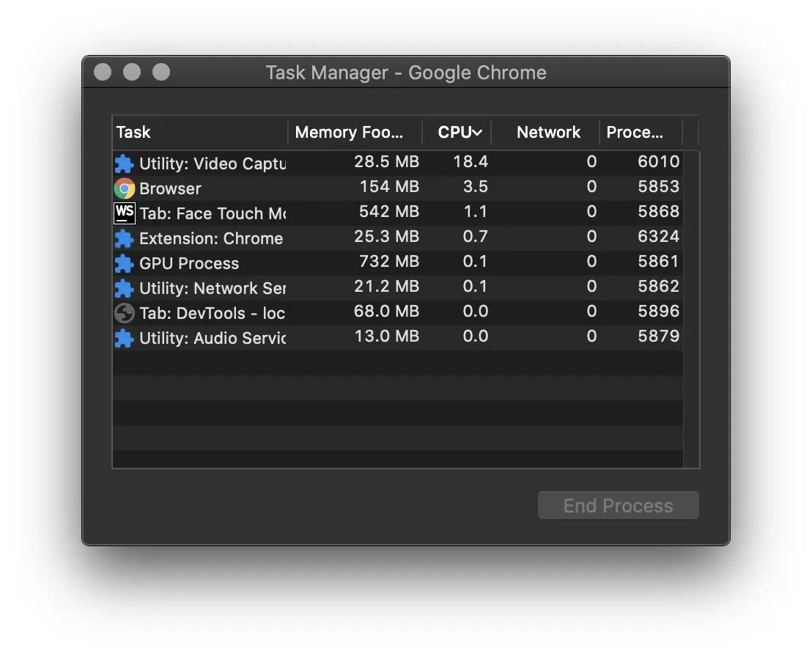The width and height of the screenshot is (812, 654).
Task: Select Tab: DevTools row with 68.0 MB
Action: (x=398, y=312)
